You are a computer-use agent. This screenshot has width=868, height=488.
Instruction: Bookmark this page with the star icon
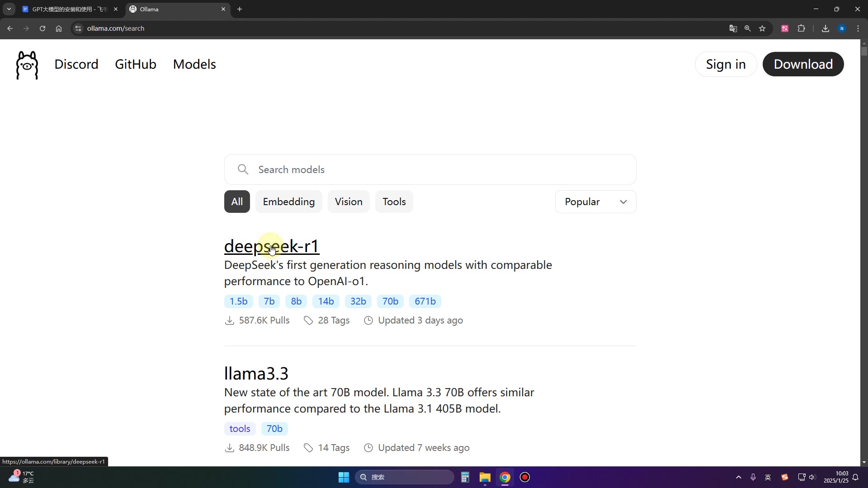762,28
